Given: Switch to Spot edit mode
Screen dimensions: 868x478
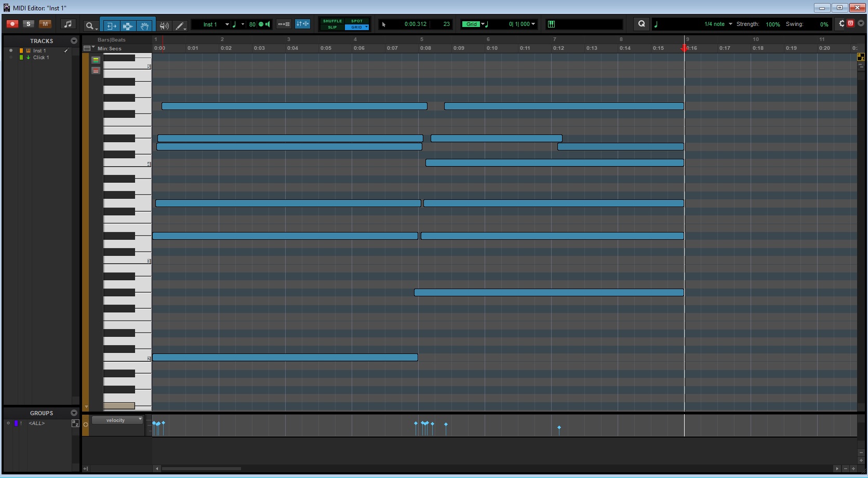Looking at the screenshot, I should coord(357,21).
